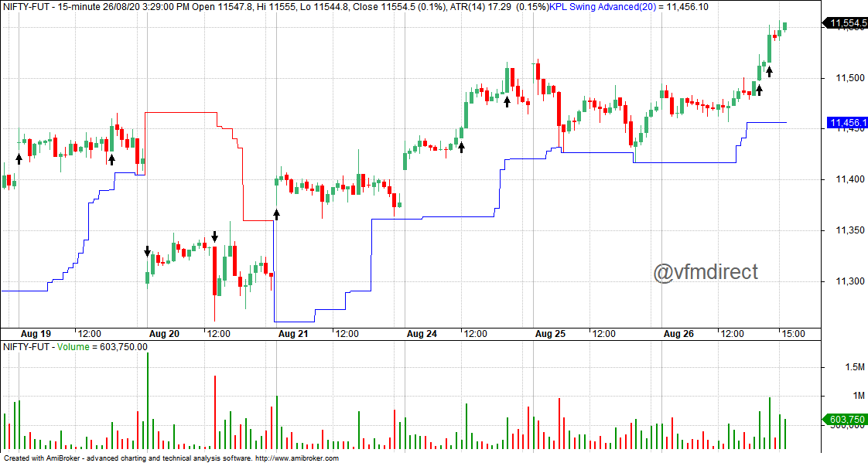Click the Aug 20 date label
The width and height of the screenshot is (868, 463).
pos(165,334)
